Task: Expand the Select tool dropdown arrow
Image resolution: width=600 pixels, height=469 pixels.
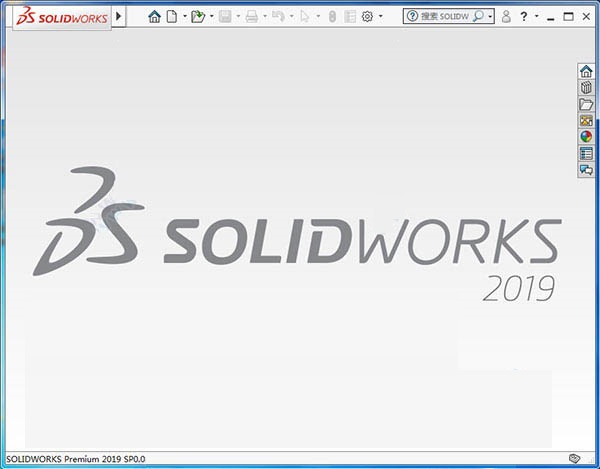Action: tap(318, 16)
